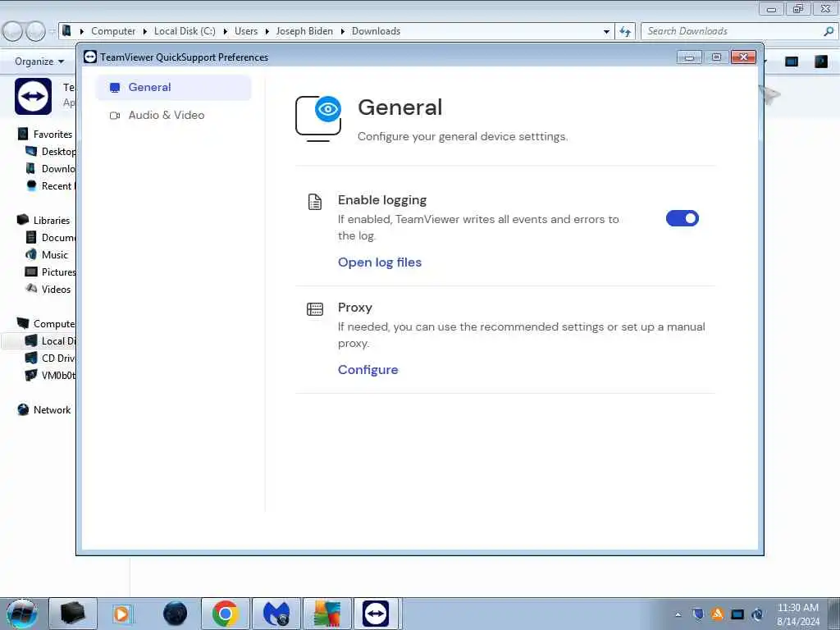Click the Downloads breadcrumb segment

pyautogui.click(x=376, y=31)
